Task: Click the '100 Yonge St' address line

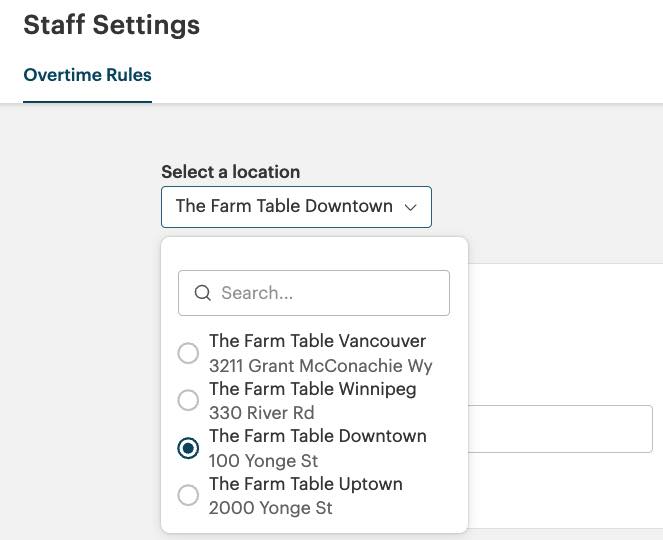Action: coord(263,461)
